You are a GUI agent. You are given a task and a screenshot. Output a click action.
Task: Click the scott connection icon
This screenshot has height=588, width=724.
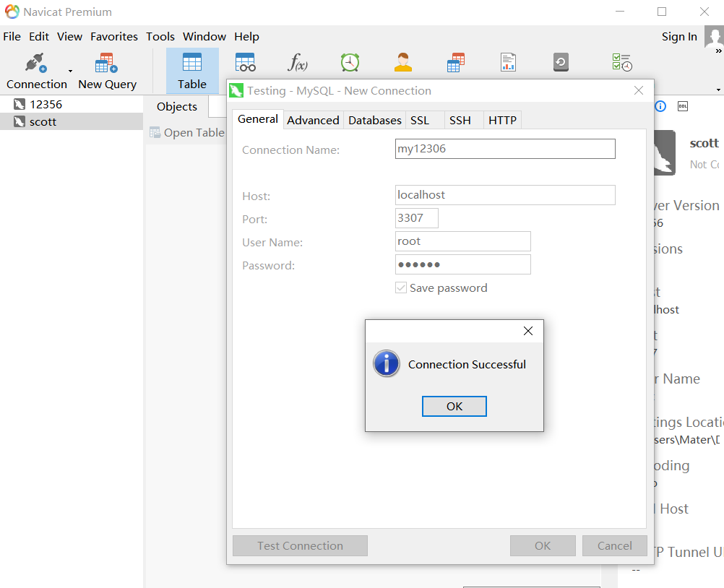[x=19, y=122]
